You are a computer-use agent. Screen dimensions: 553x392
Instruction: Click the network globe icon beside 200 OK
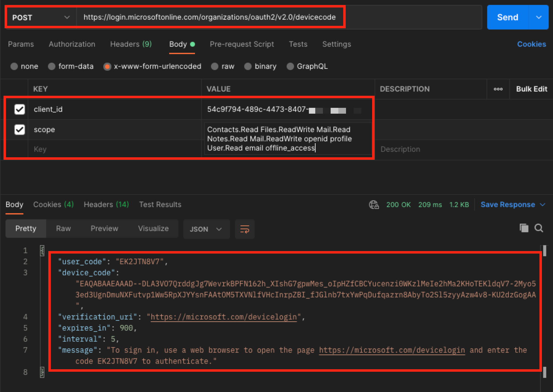[374, 205]
